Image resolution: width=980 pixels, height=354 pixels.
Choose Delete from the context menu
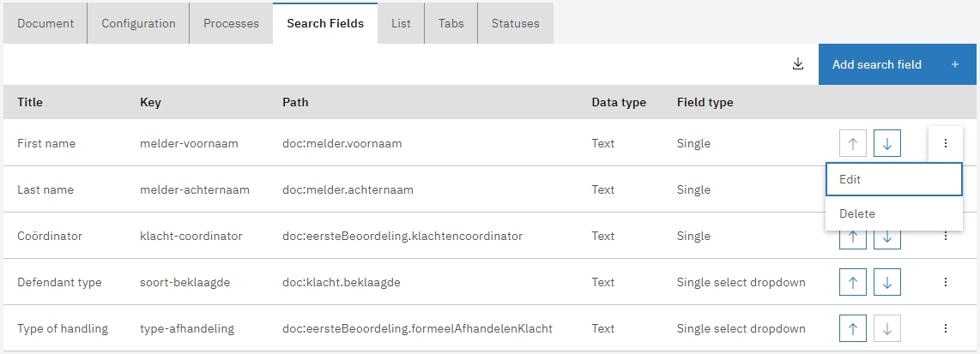[893, 213]
